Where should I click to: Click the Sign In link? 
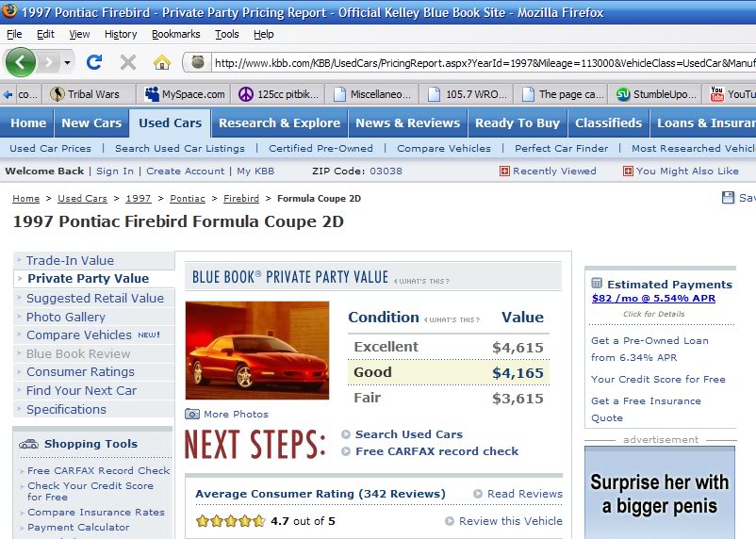[115, 171]
